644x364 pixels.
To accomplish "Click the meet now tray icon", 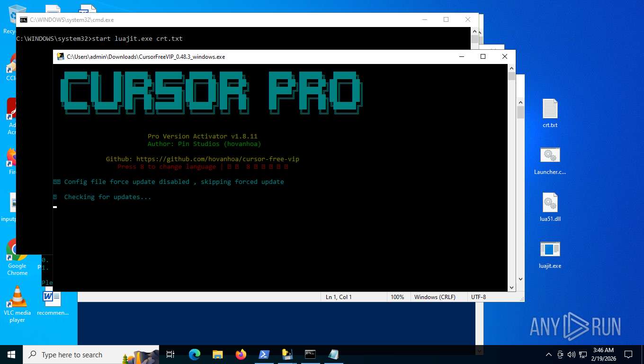I will [560, 355].
